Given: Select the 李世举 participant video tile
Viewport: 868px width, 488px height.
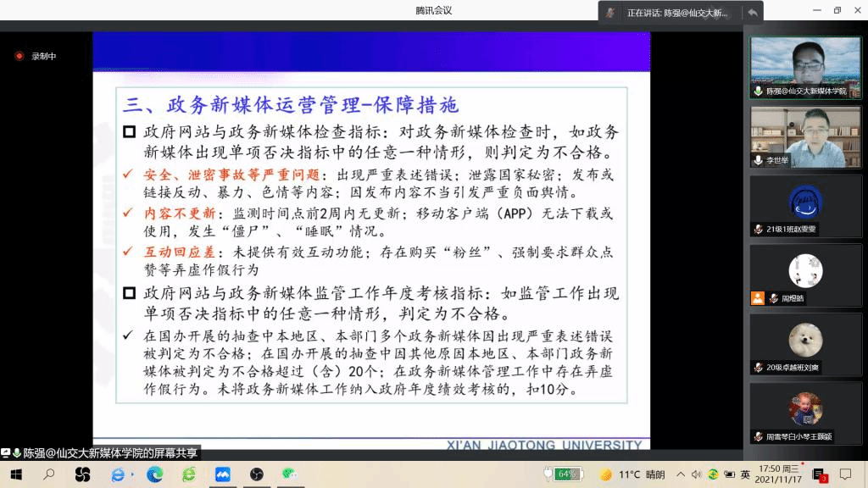Looking at the screenshot, I should [805, 136].
